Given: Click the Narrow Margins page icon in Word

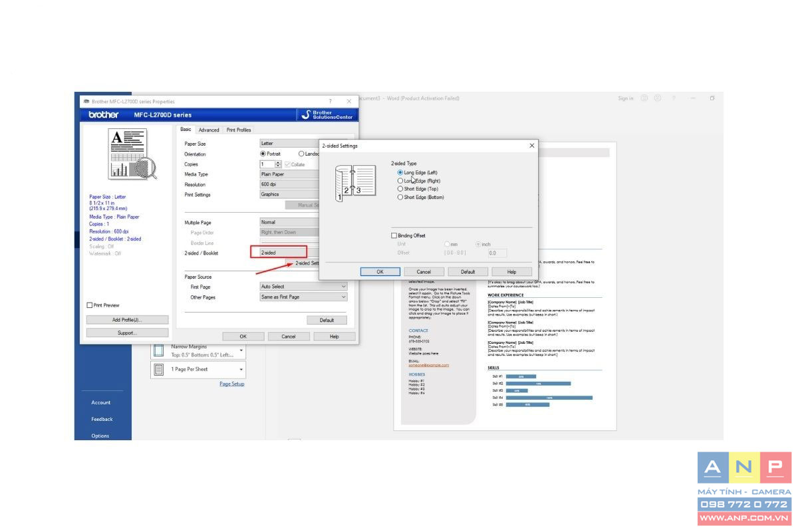Looking at the screenshot, I should click(159, 350).
